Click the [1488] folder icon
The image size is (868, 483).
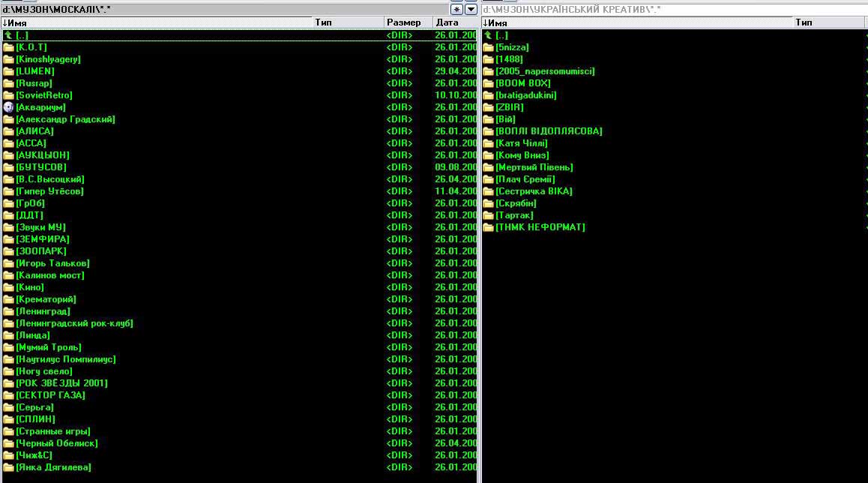(x=488, y=59)
